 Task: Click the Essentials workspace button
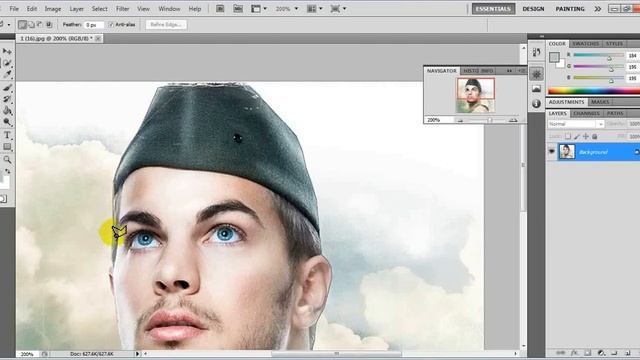point(493,9)
